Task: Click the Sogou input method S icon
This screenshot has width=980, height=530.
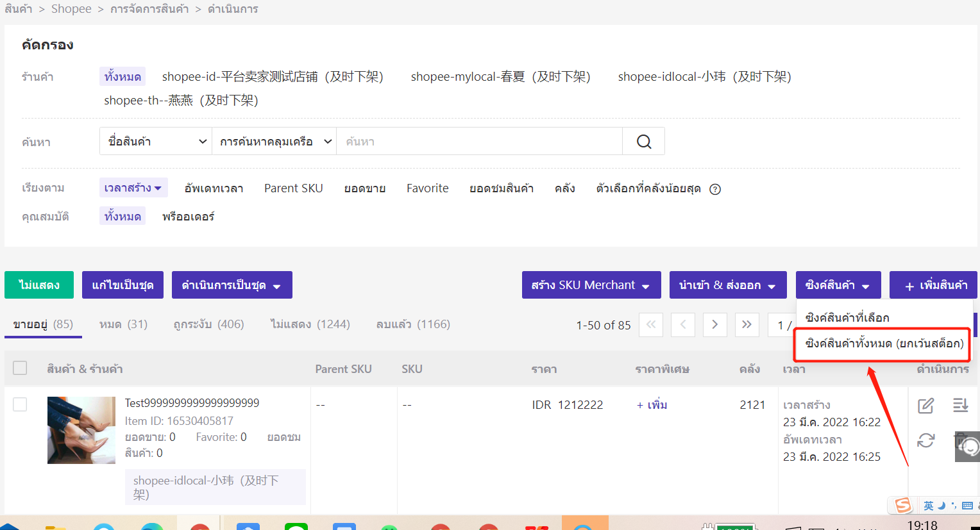Action: 903,506
